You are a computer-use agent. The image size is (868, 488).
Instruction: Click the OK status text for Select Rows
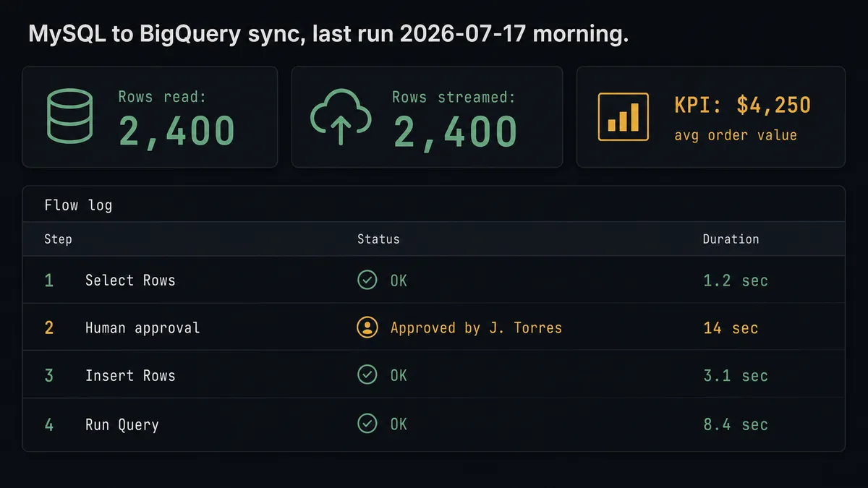tap(399, 281)
